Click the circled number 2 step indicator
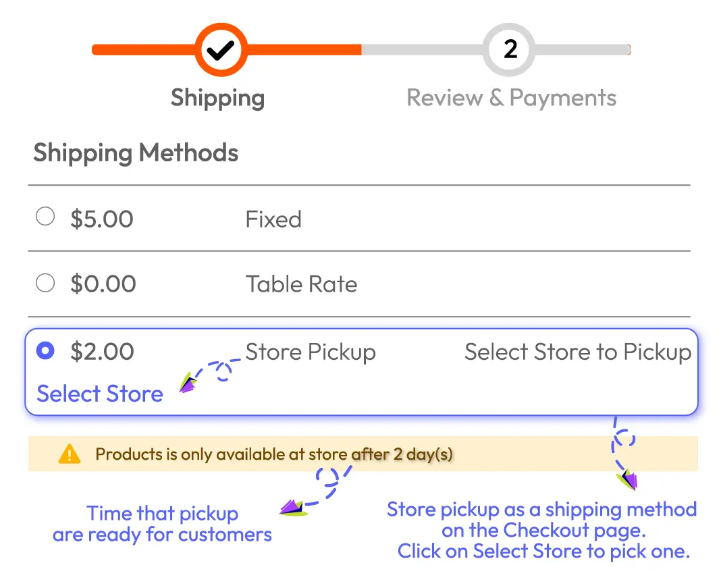 pos(509,50)
